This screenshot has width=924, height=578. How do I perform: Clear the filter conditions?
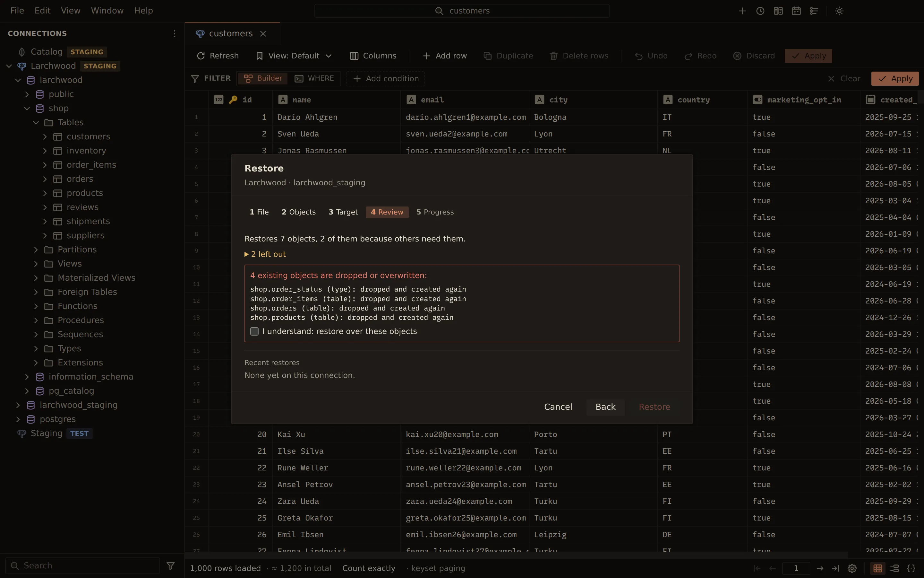tap(843, 79)
